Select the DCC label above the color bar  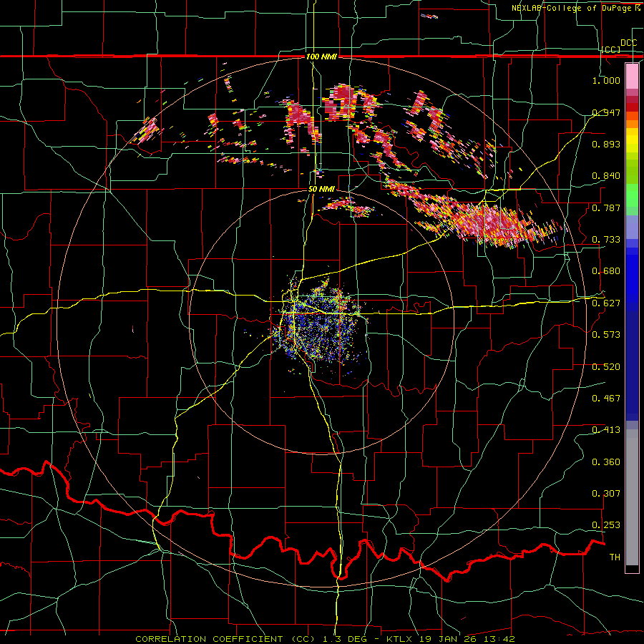coord(628,43)
